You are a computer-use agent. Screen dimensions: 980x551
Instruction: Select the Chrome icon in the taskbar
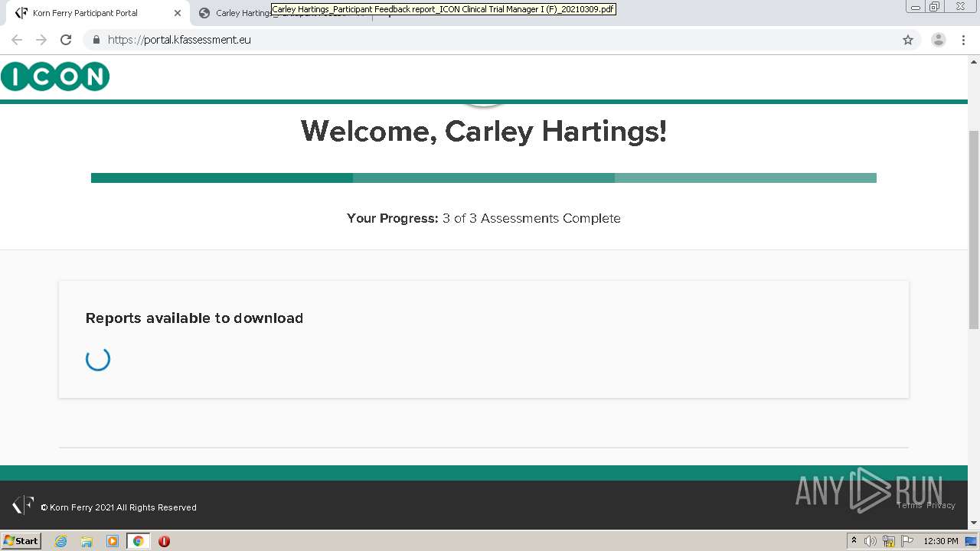(138, 541)
